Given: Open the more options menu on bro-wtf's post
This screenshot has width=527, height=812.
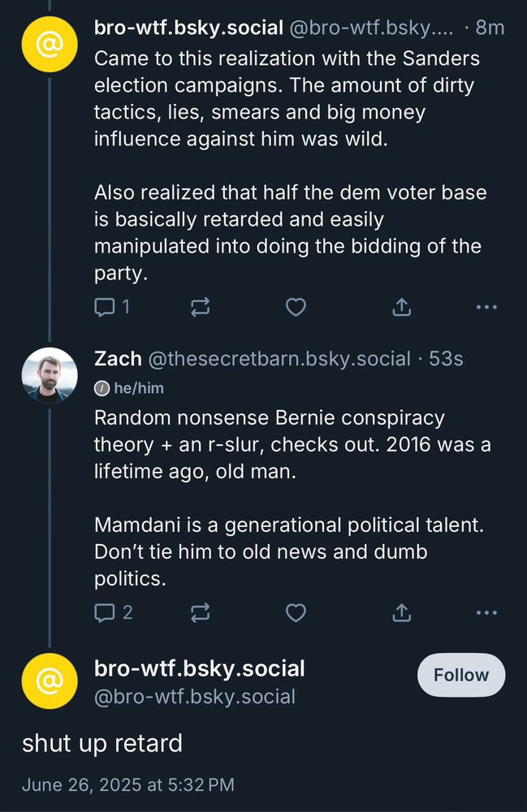Looking at the screenshot, I should tap(486, 307).
